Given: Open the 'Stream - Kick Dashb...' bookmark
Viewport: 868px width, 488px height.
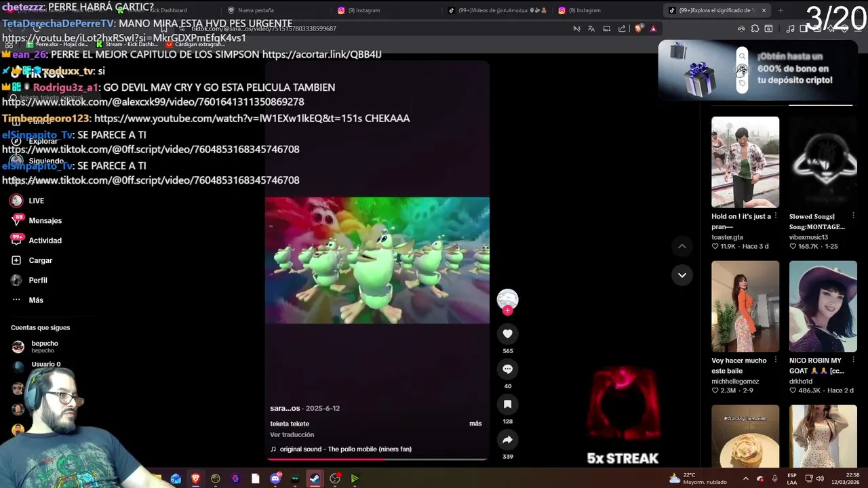Looking at the screenshot, I should pos(127,44).
